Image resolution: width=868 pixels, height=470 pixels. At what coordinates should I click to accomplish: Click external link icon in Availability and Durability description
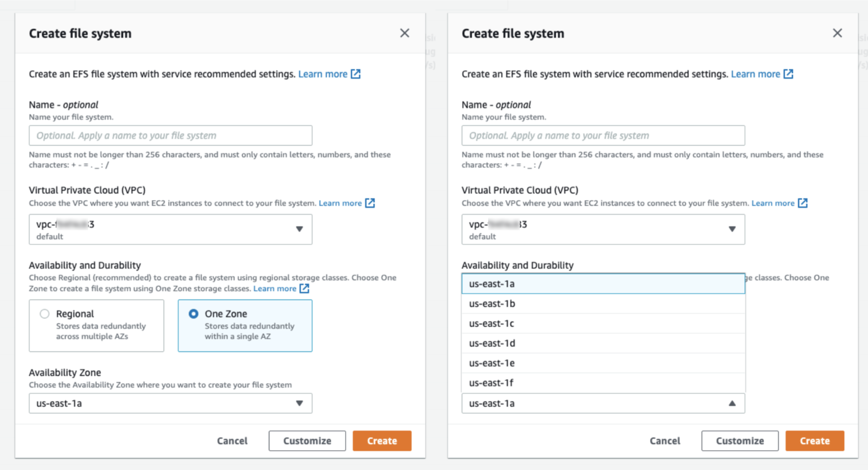(x=305, y=288)
